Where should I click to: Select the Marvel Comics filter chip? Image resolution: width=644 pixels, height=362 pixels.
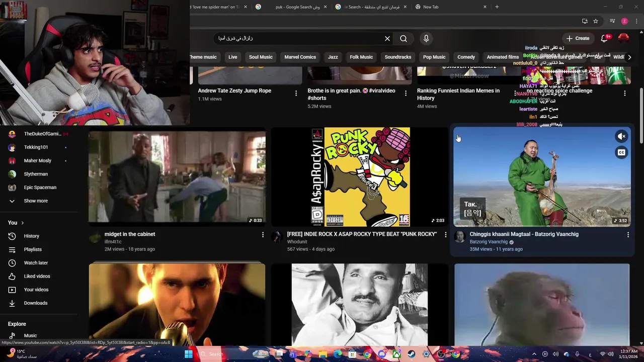pyautogui.click(x=300, y=57)
